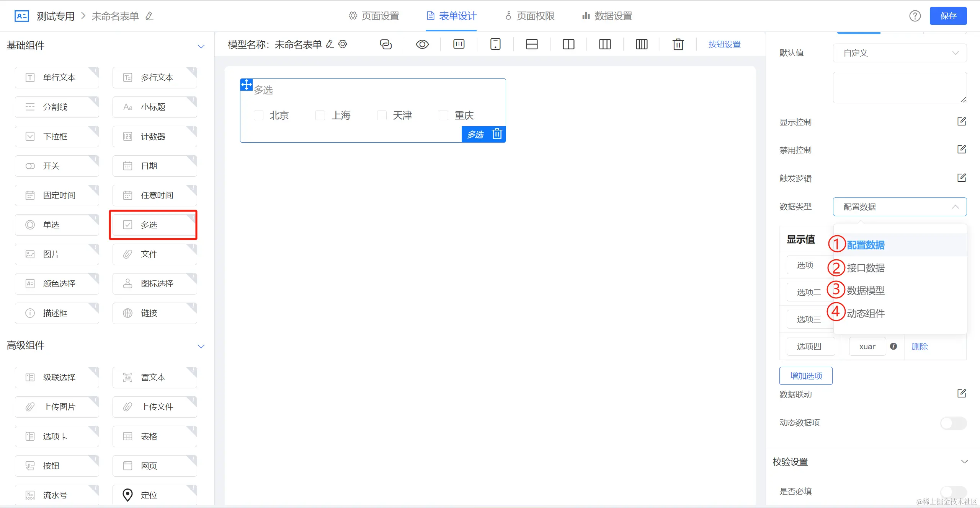Image resolution: width=980 pixels, height=508 pixels.
Task: Select the two-column layout icon
Action: (x=568, y=44)
